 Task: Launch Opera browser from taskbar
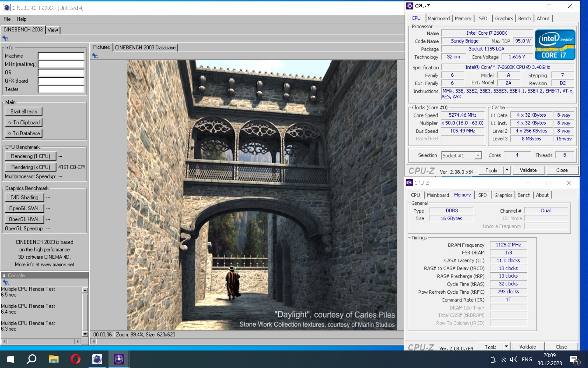click(75, 359)
